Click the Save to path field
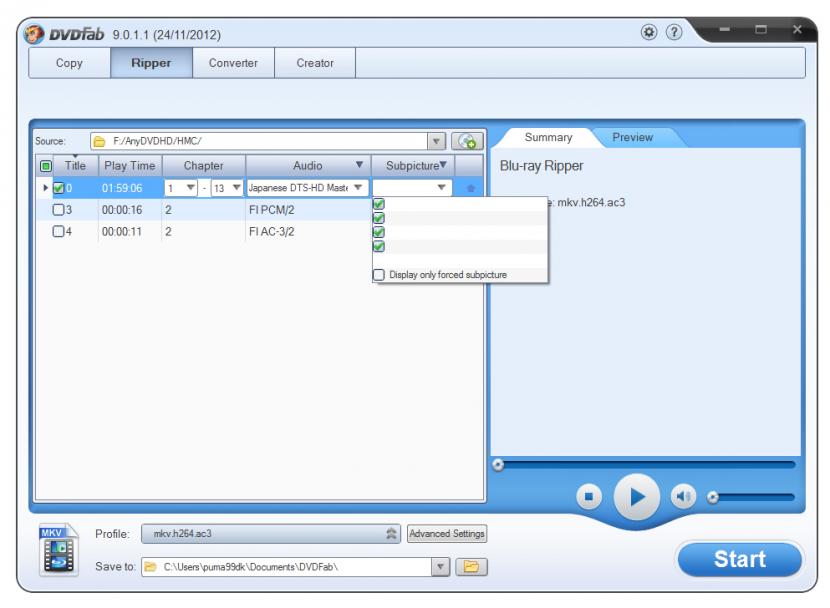Screen dimensions: 830x608 click(286, 567)
